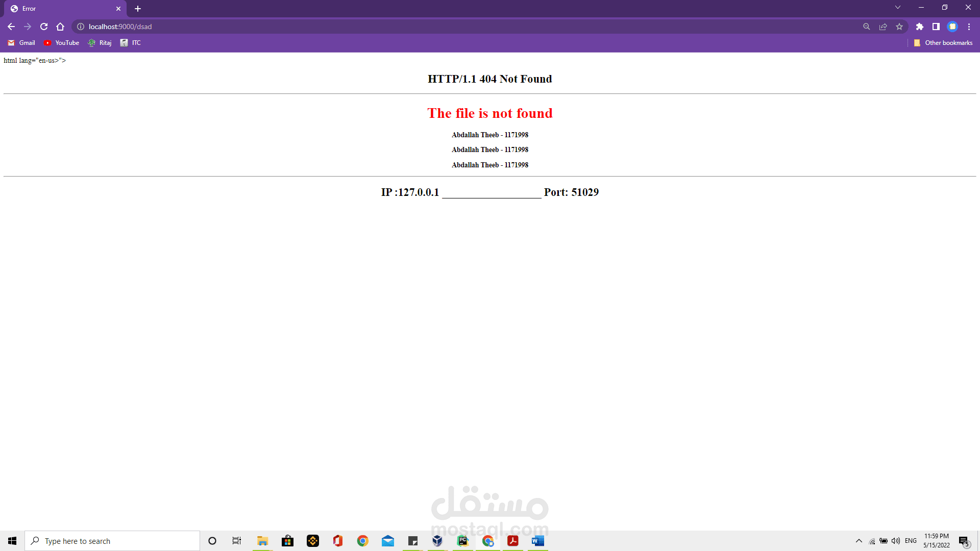
Task: View site information icon beside the URL
Action: click(81, 27)
